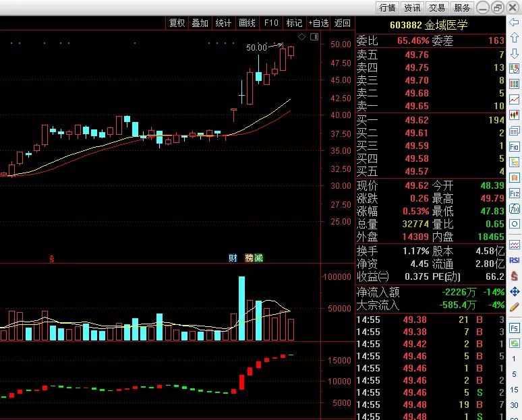Click the back arrow sidebar icon
Screen dimensions: 522x420
(514, 22)
